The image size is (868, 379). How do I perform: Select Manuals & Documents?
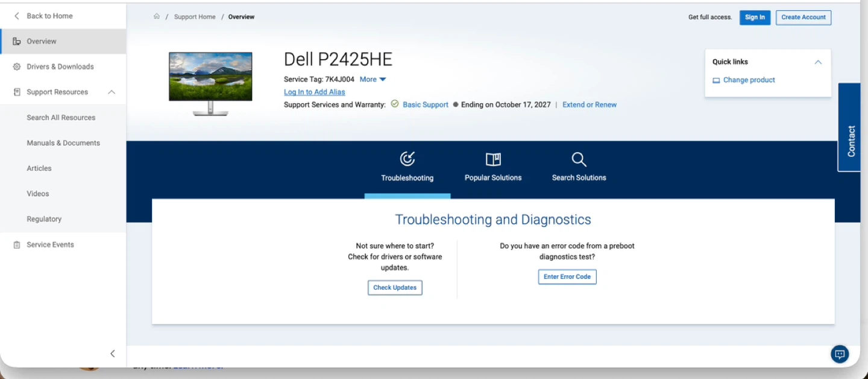click(63, 143)
